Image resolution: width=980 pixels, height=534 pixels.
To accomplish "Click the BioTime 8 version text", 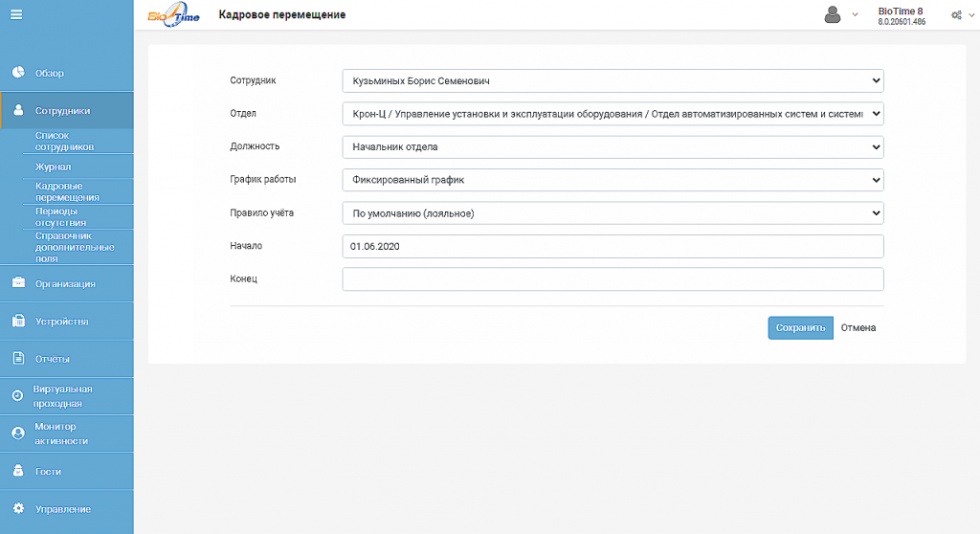I will coord(901,16).
